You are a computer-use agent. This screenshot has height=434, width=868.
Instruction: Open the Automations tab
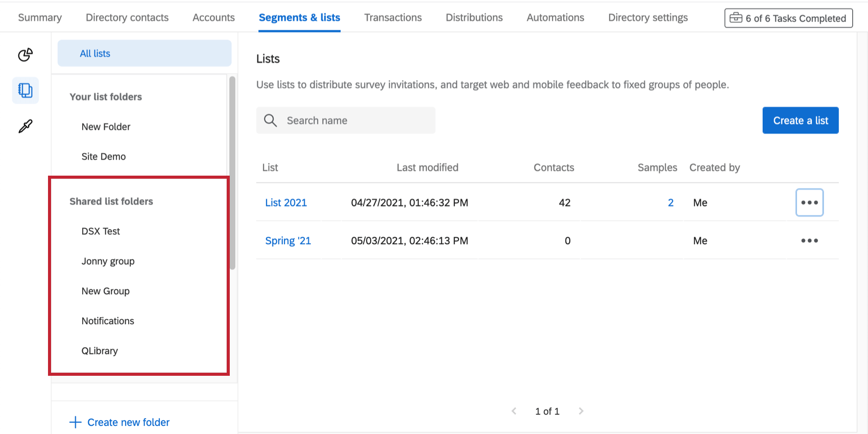pyautogui.click(x=555, y=17)
